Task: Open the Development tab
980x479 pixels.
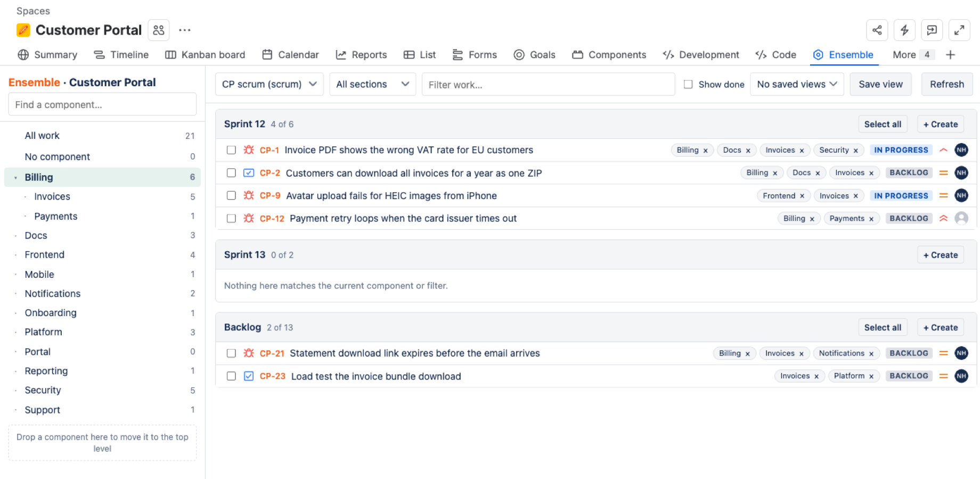Action: 701,55
